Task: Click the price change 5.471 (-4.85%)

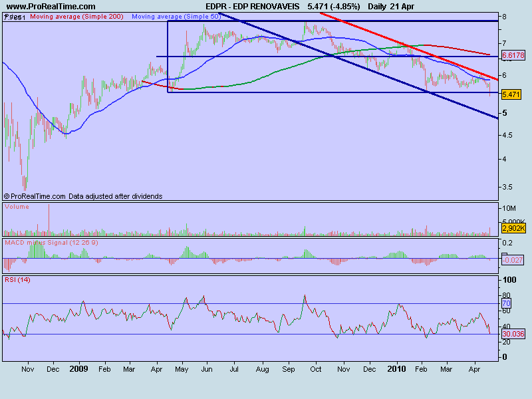Action: (334, 7)
